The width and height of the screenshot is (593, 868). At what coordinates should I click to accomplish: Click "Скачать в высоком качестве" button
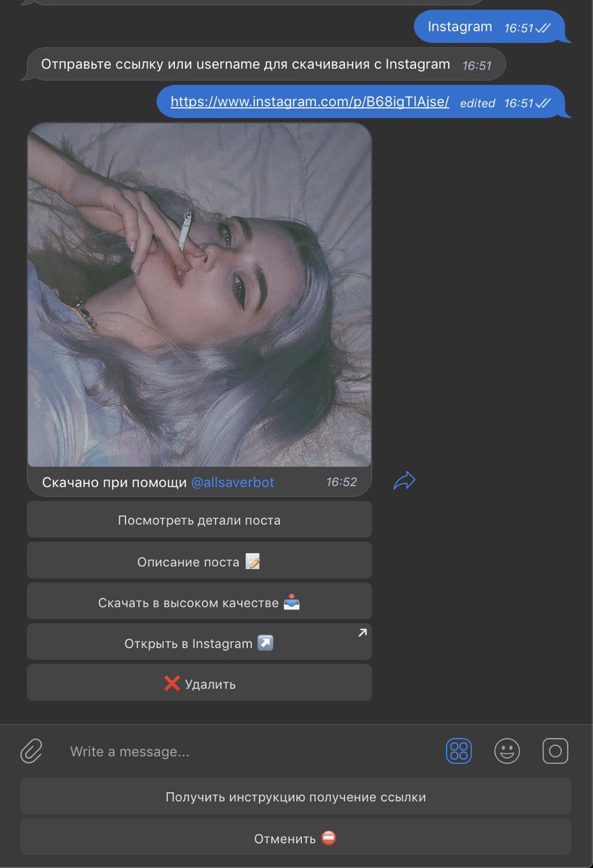pyautogui.click(x=199, y=602)
